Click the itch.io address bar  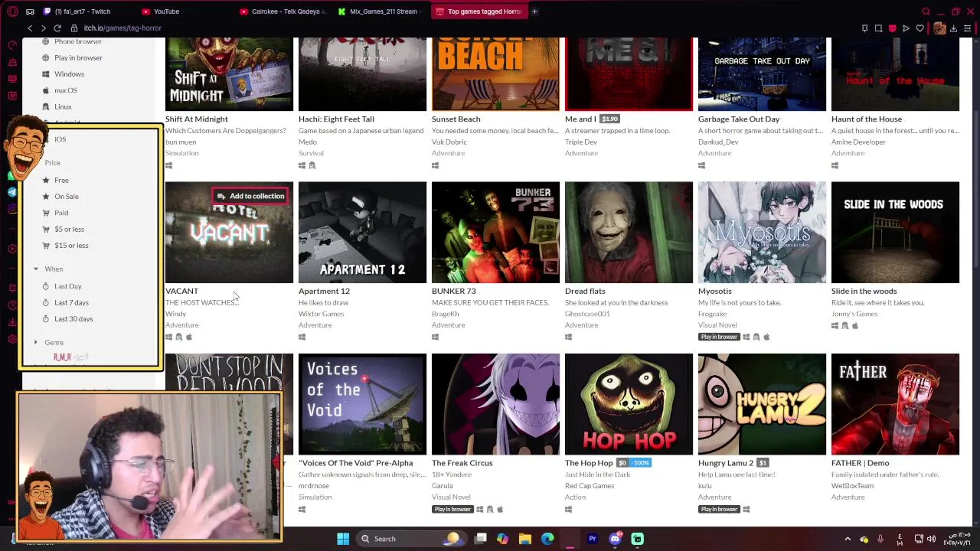[x=459, y=28]
